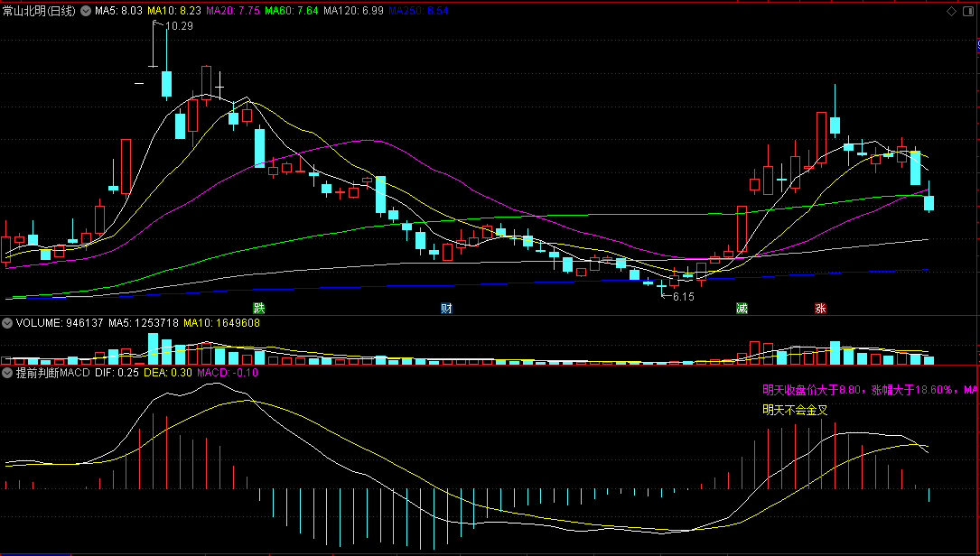Select the yellow MA10: 8.23 label
The width and height of the screenshot is (980, 556).
point(174,11)
